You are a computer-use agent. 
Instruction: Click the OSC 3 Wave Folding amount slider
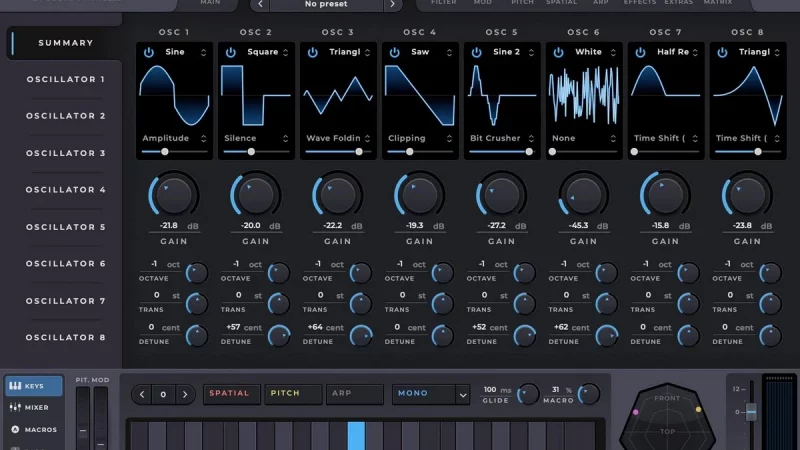(358, 152)
